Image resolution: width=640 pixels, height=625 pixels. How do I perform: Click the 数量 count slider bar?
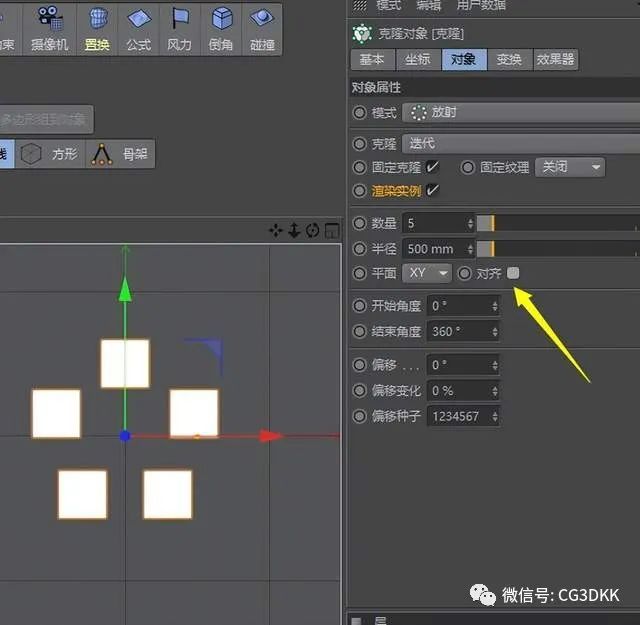[558, 223]
